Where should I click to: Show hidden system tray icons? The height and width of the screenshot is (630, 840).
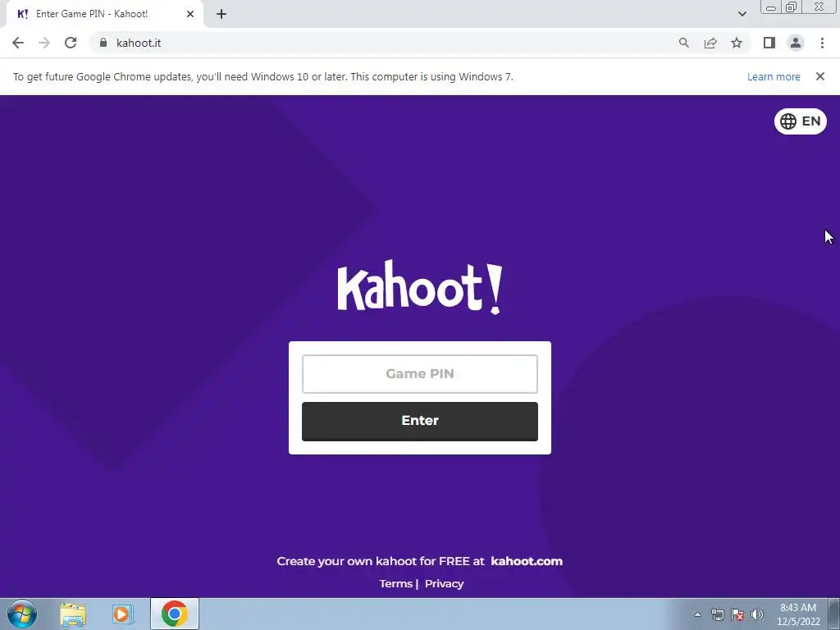pos(697,614)
